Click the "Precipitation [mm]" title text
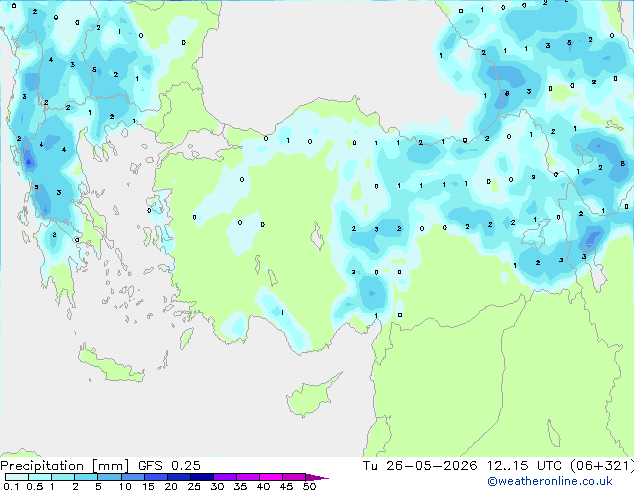634x490 pixels. [65, 466]
